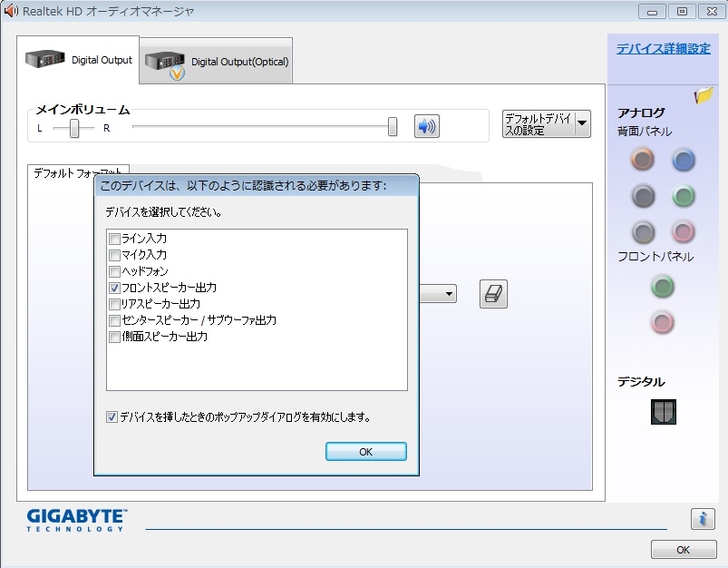Close the Realtek audio manager window
The height and width of the screenshot is (568, 728).
pos(712,11)
